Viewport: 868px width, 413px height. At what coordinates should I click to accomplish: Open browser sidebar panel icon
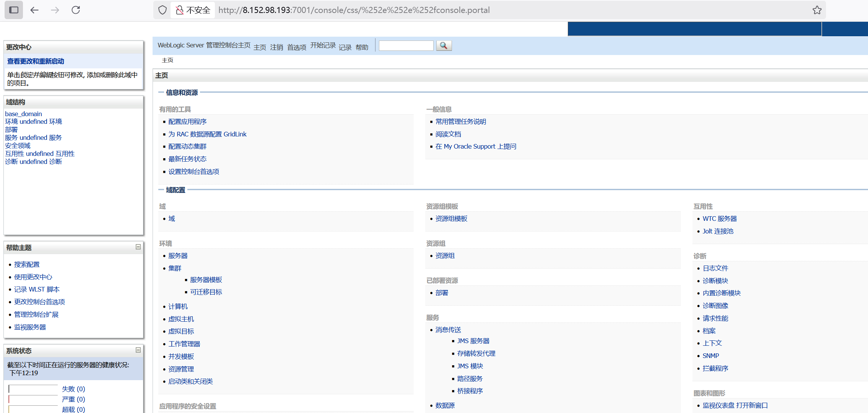14,10
